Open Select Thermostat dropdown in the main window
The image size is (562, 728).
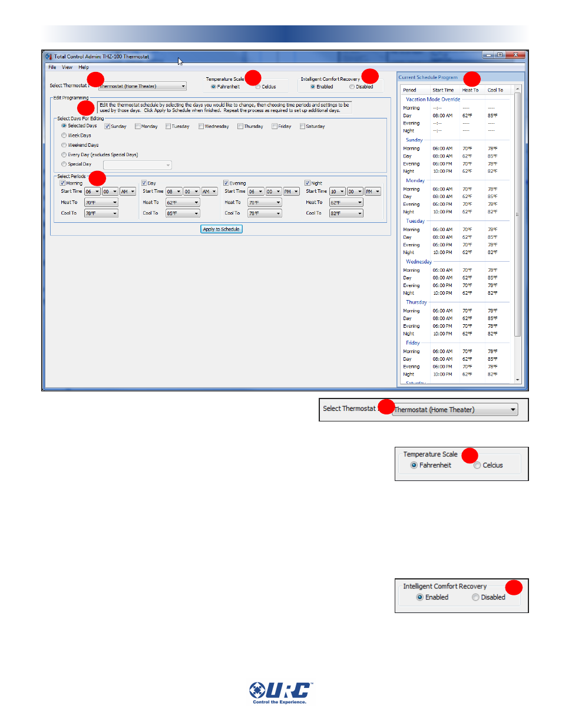click(x=143, y=86)
